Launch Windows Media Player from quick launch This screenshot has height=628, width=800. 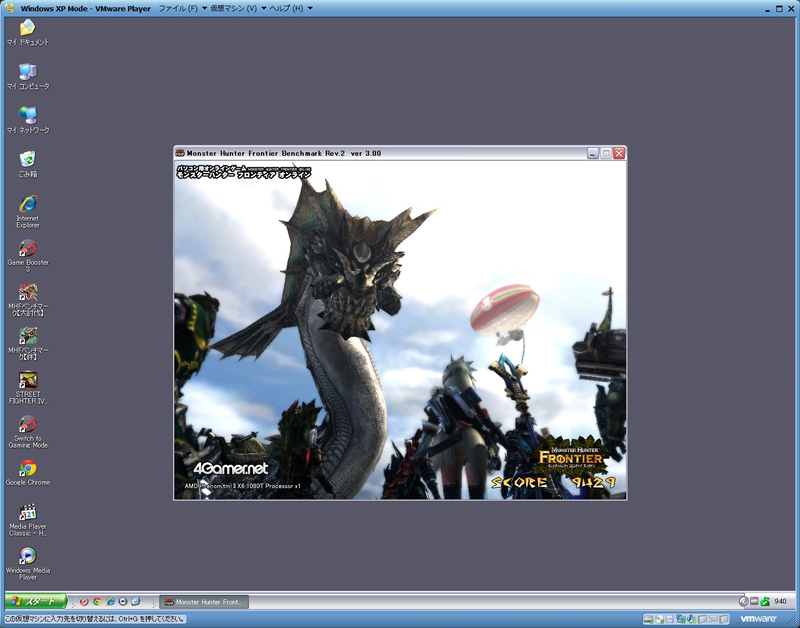click(123, 602)
